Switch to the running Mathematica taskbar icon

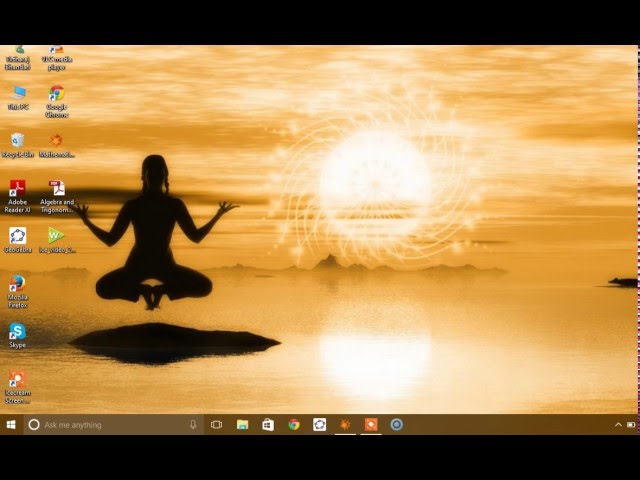click(x=345, y=425)
